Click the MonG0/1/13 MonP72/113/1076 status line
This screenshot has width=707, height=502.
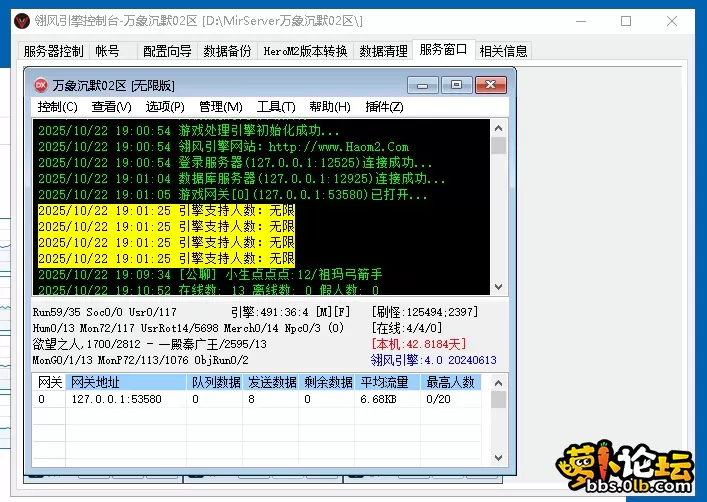[141, 360]
